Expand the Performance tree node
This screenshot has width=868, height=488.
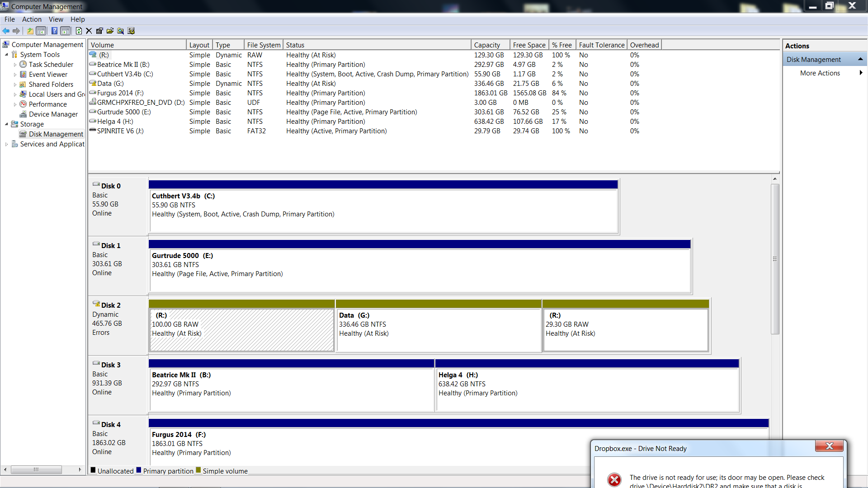(15, 104)
